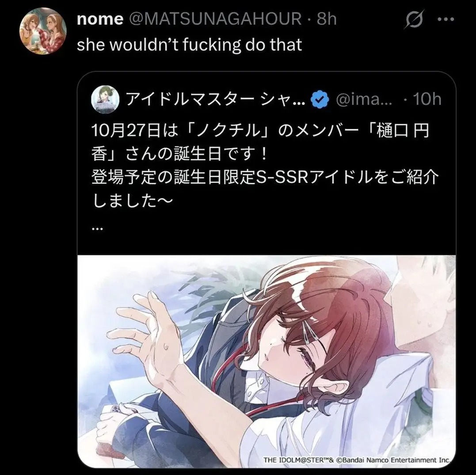Open the quoted account's small avatar

click(x=104, y=99)
